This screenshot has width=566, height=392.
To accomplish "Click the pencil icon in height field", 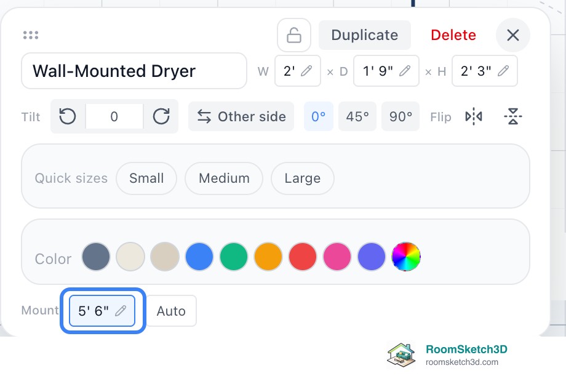I will 503,71.
